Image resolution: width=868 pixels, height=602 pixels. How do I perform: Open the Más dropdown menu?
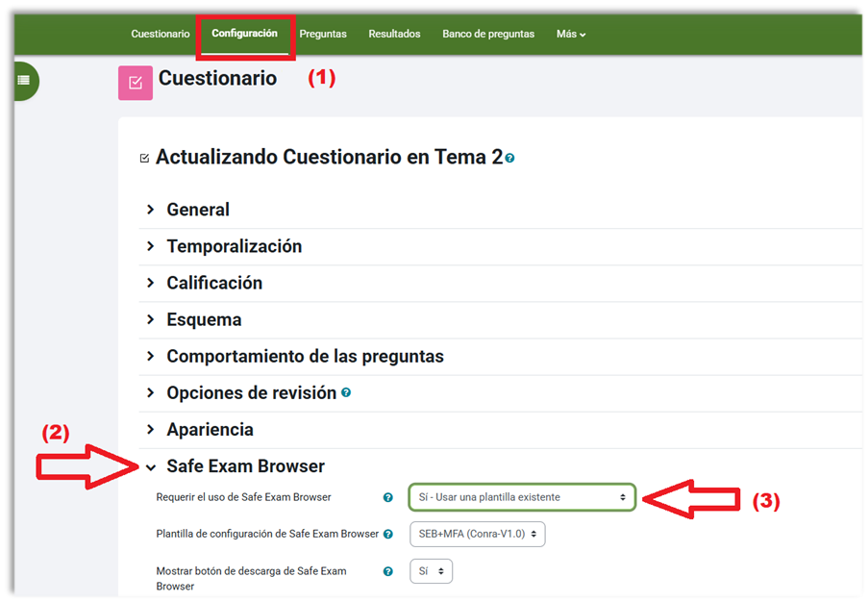(x=570, y=34)
